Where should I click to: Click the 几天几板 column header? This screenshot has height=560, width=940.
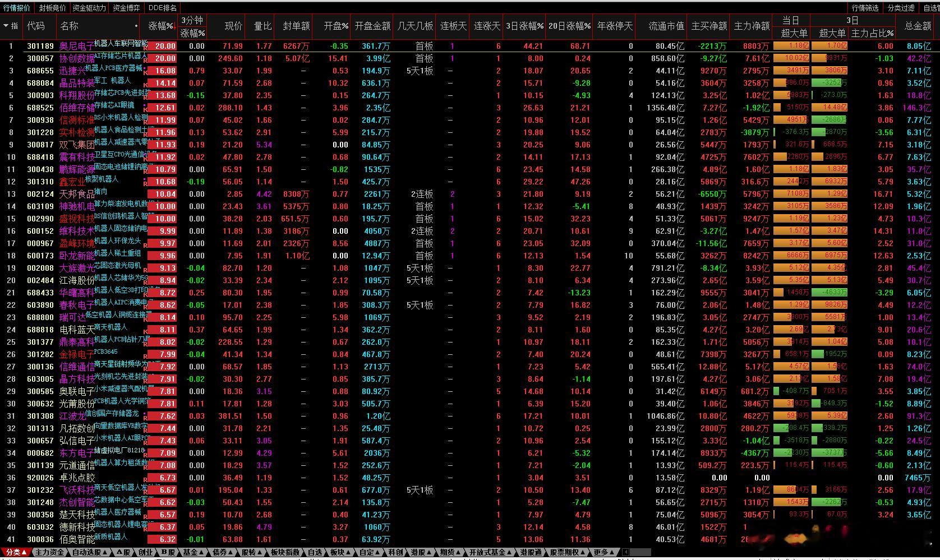click(x=416, y=26)
